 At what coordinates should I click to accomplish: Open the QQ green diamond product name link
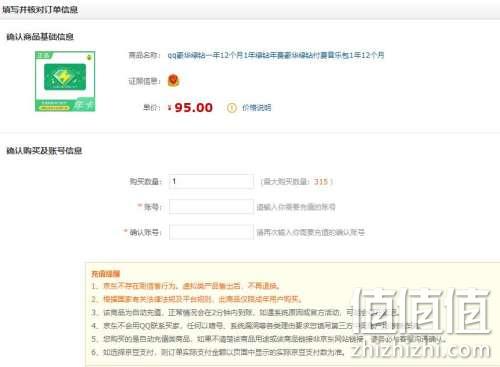coord(276,55)
